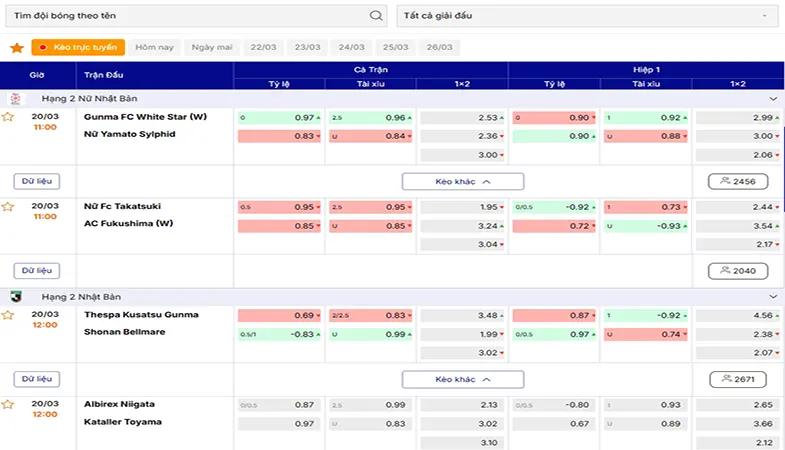Collapse the Hạng 2 Nữ Nhật Bản section

click(773, 99)
